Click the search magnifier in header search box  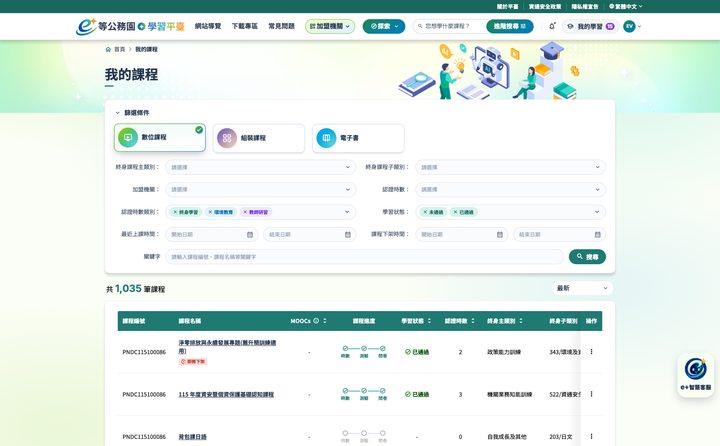[420, 26]
